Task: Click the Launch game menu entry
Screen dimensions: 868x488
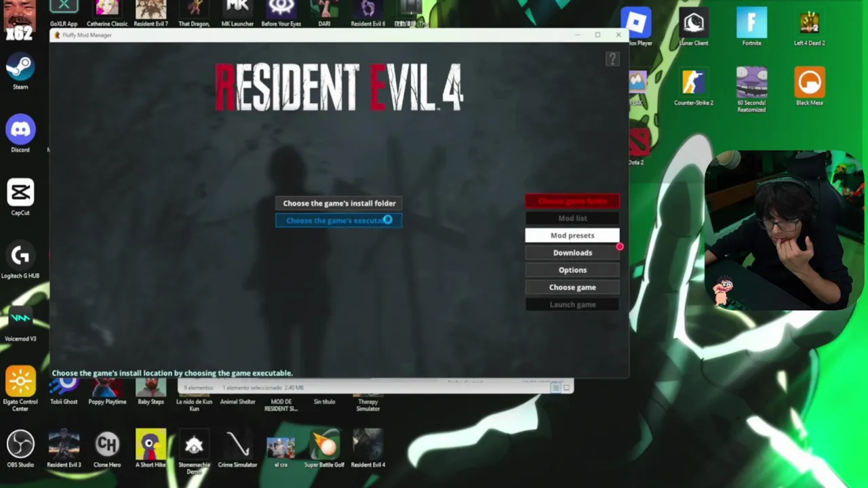Action: [572, 304]
